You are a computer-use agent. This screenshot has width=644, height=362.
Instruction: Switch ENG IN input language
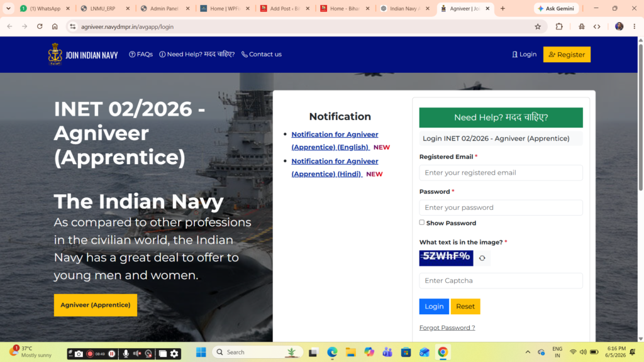(x=557, y=352)
